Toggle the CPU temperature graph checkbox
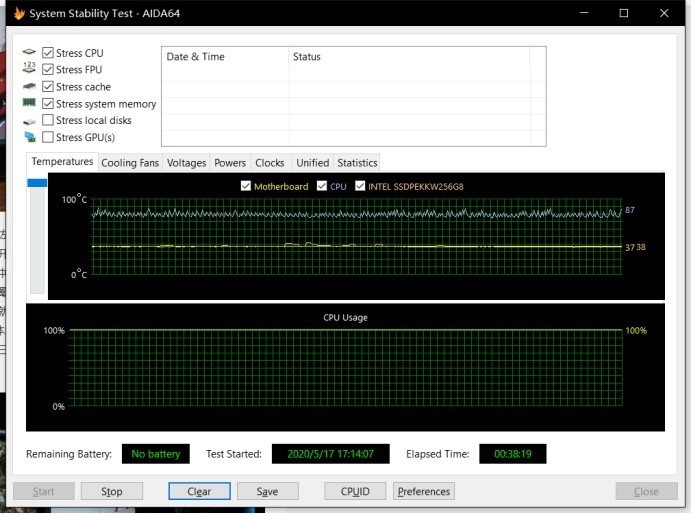The height and width of the screenshot is (514, 692). [x=322, y=186]
